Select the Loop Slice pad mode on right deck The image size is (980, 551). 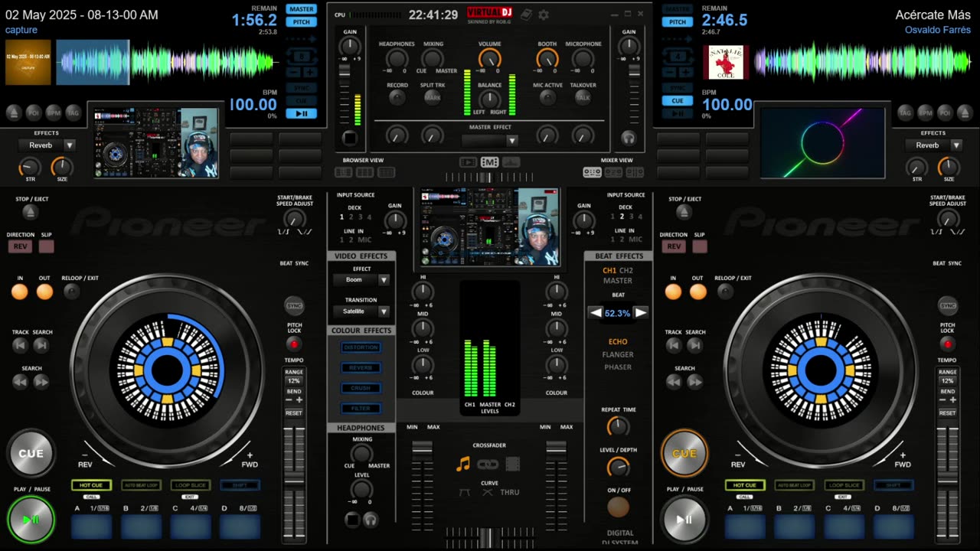844,485
